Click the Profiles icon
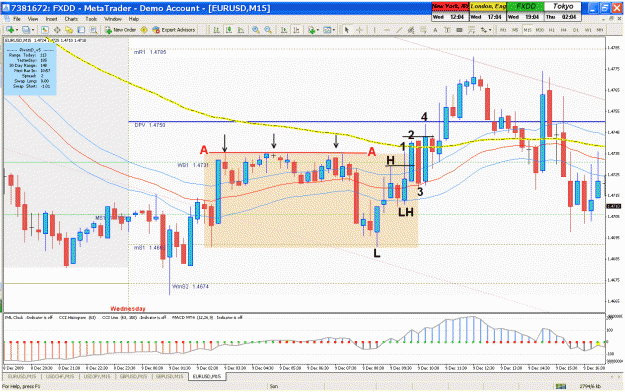This screenshot has width=625, height=392. tap(26, 30)
